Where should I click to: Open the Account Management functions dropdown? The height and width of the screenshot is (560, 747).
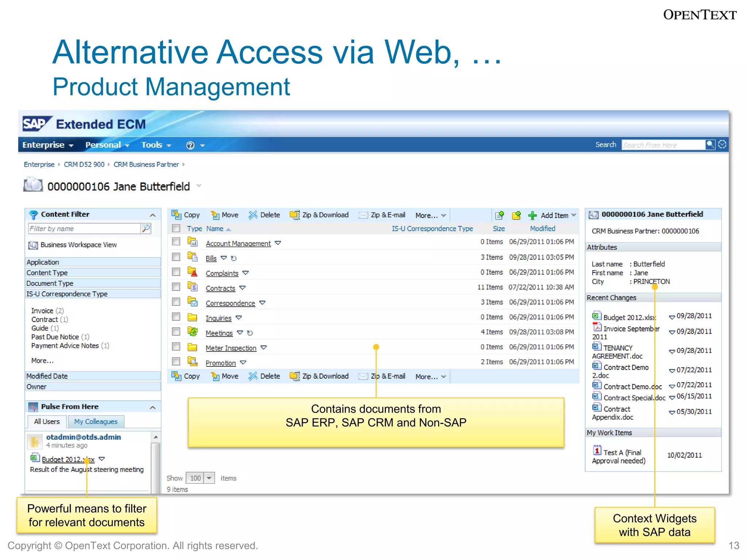point(278,243)
